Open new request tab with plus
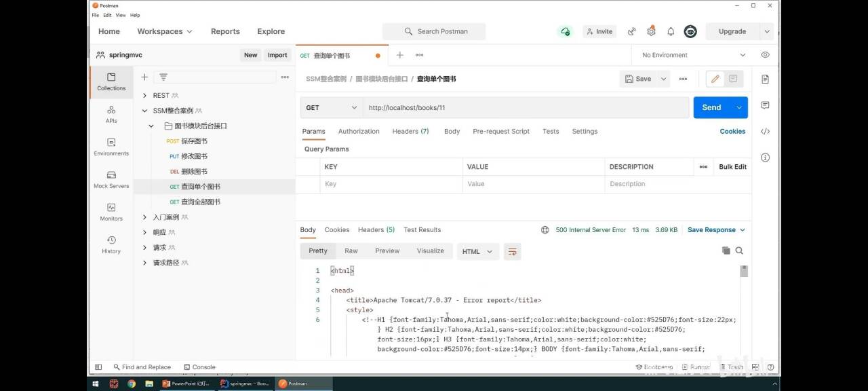Image resolution: width=868 pixels, height=391 pixels. (400, 55)
